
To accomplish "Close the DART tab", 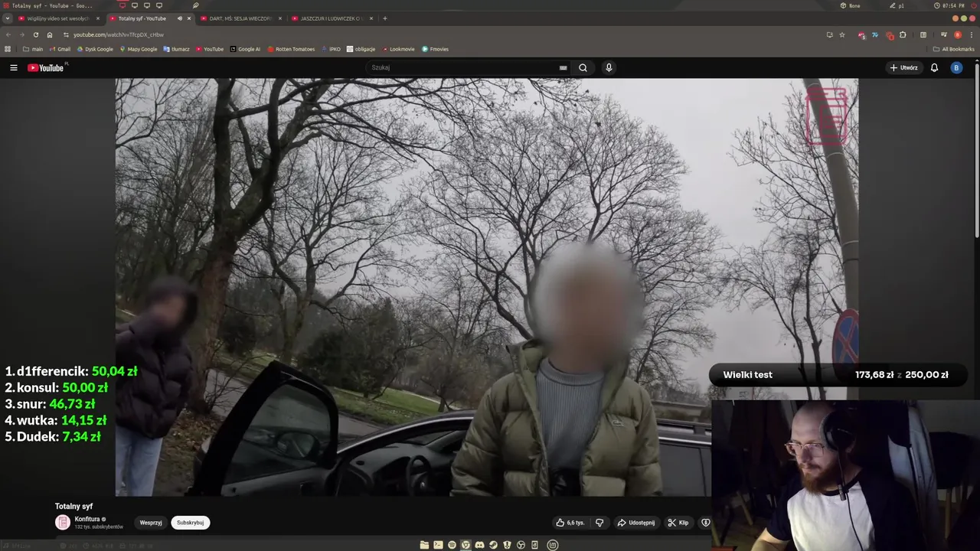I will pyautogui.click(x=280, y=18).
